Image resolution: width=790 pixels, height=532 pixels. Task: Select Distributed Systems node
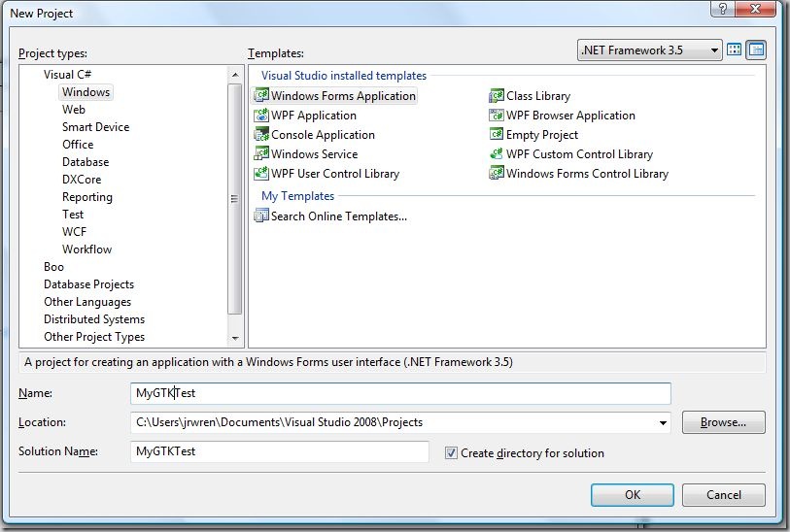coord(94,319)
